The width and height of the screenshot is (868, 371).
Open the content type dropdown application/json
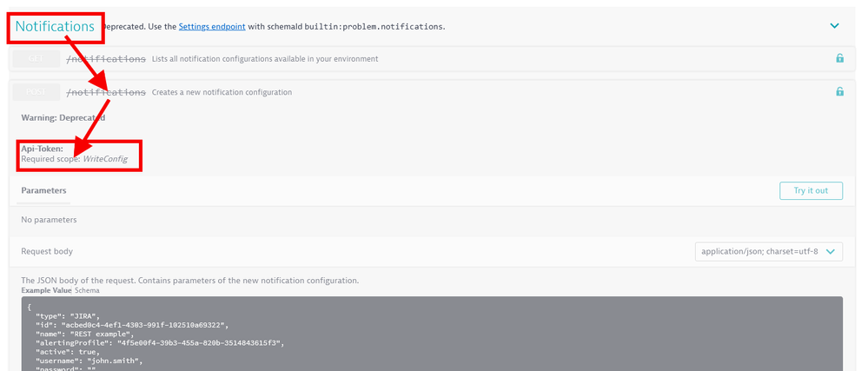768,252
